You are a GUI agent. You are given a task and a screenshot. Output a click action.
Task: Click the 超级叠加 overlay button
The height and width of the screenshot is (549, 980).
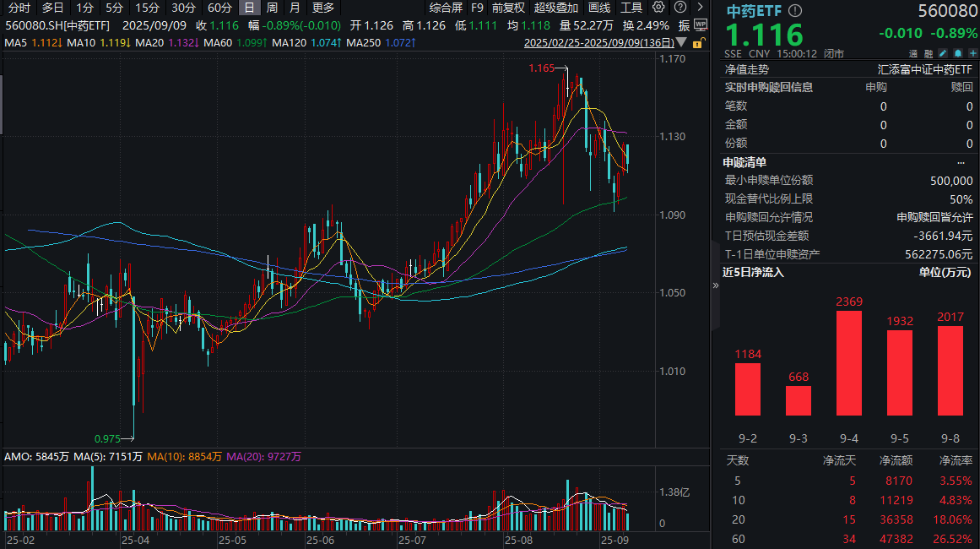(555, 8)
